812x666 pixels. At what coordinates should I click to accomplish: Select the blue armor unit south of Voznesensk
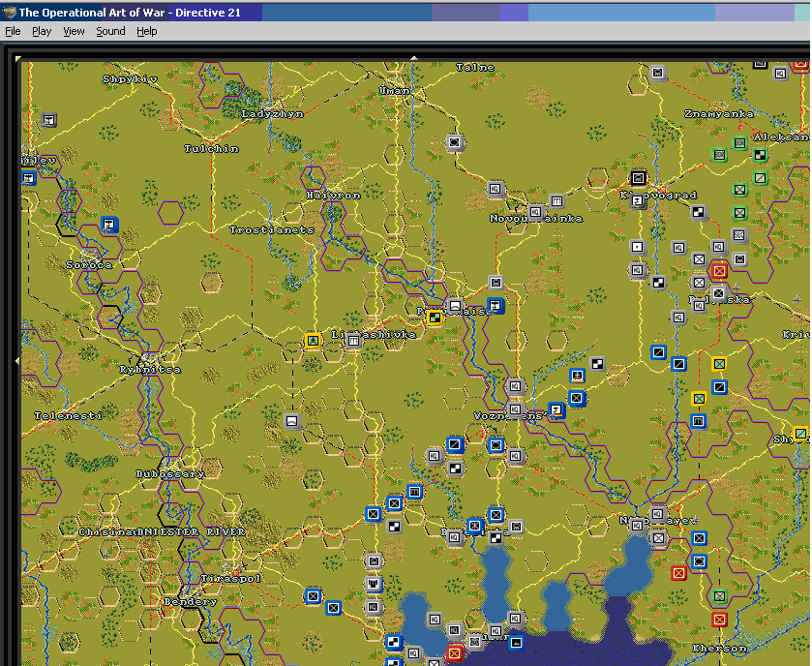pos(496,444)
